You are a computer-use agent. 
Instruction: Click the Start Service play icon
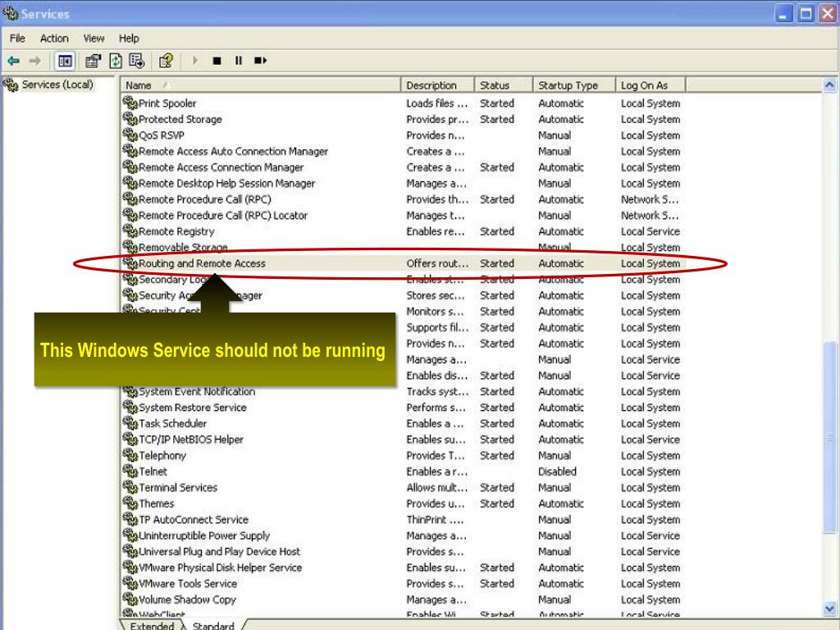coord(195,61)
